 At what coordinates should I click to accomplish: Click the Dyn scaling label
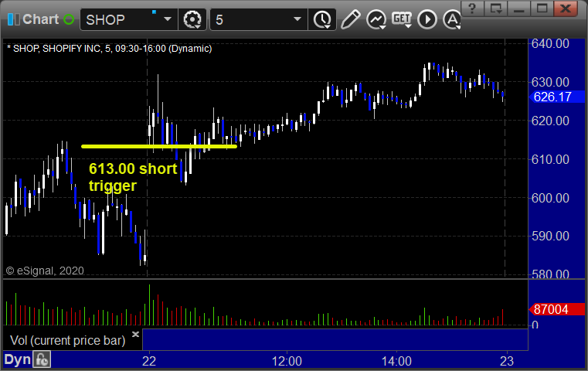point(18,359)
